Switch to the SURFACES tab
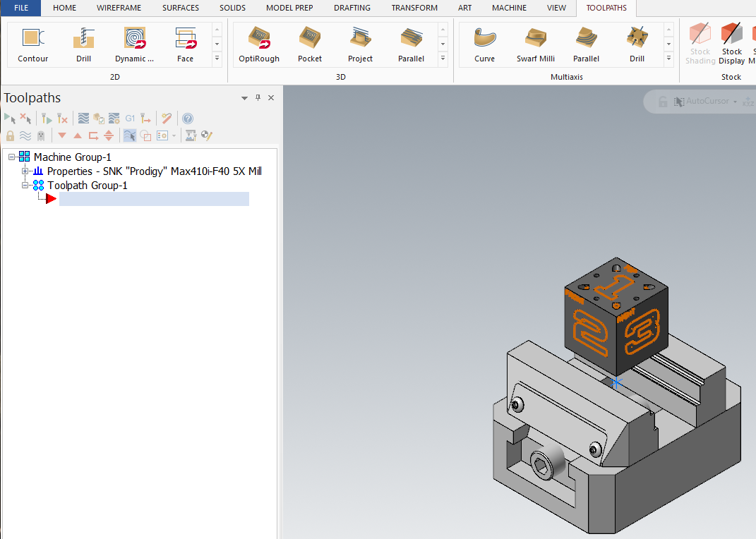The width and height of the screenshot is (756, 539). (x=181, y=8)
